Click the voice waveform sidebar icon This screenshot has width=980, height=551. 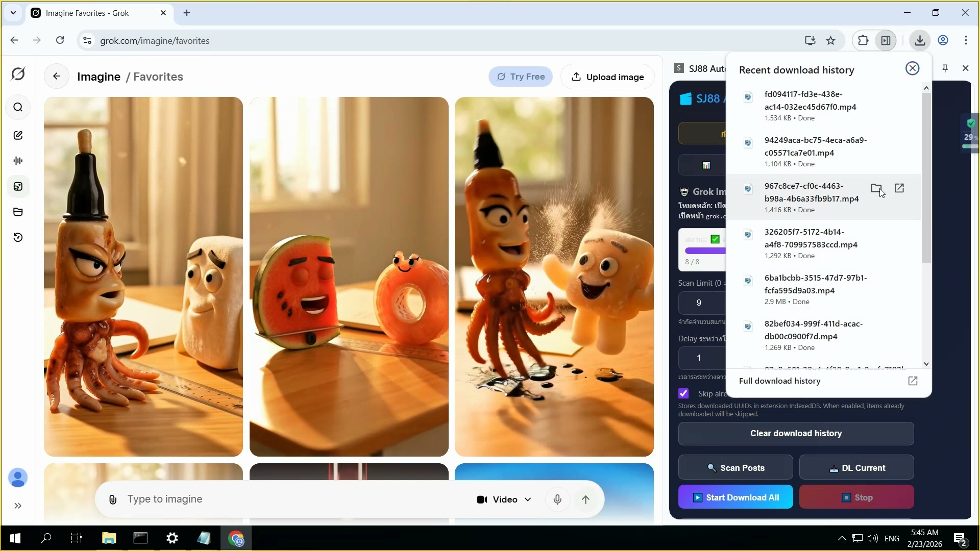(18, 161)
